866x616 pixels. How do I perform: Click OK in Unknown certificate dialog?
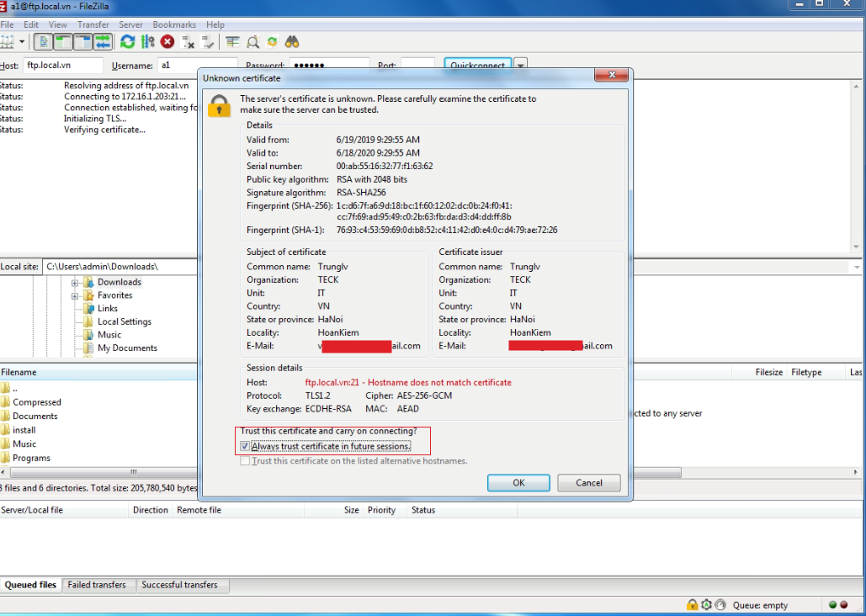tap(518, 482)
